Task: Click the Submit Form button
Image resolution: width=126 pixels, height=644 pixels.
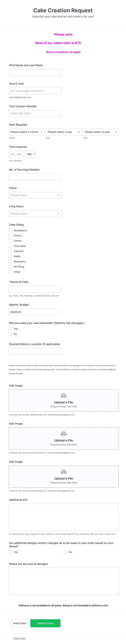Action: click(45, 623)
